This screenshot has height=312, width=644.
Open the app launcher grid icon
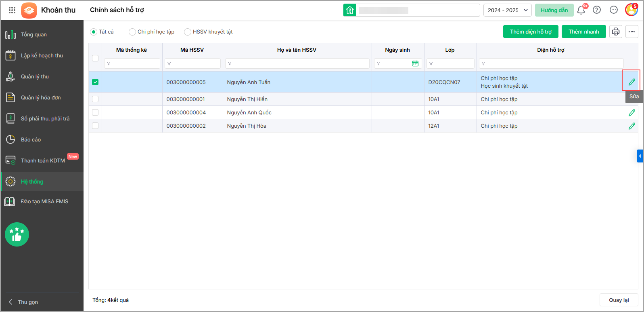pyautogui.click(x=12, y=10)
